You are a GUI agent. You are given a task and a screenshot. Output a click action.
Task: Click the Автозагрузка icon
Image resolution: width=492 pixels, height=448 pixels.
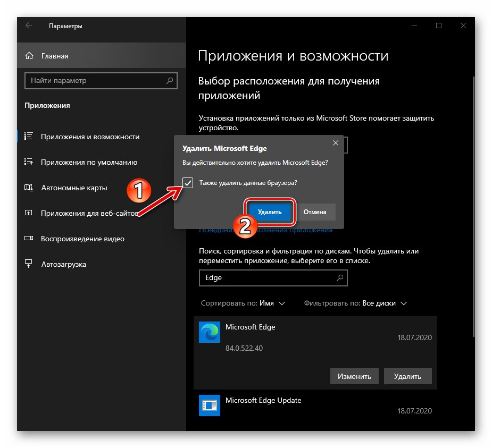point(29,264)
